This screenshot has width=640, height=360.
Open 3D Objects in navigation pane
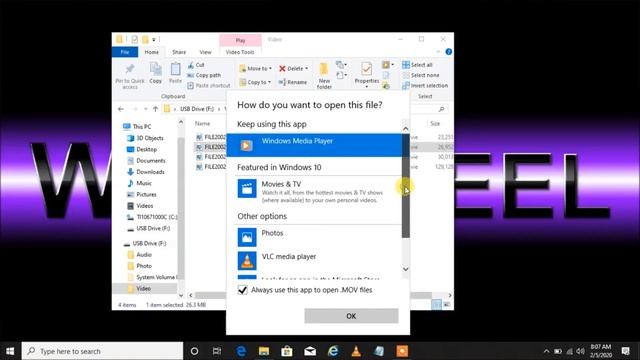[x=145, y=138]
